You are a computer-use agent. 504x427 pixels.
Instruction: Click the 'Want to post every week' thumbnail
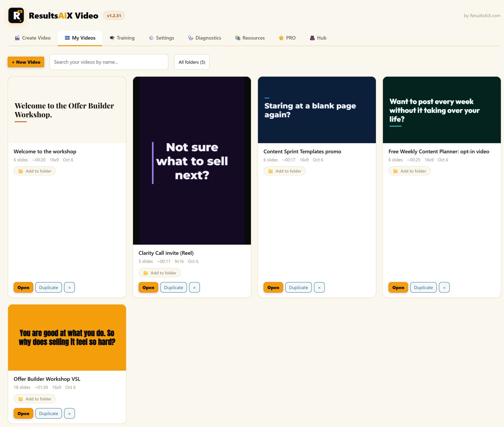coord(442,110)
